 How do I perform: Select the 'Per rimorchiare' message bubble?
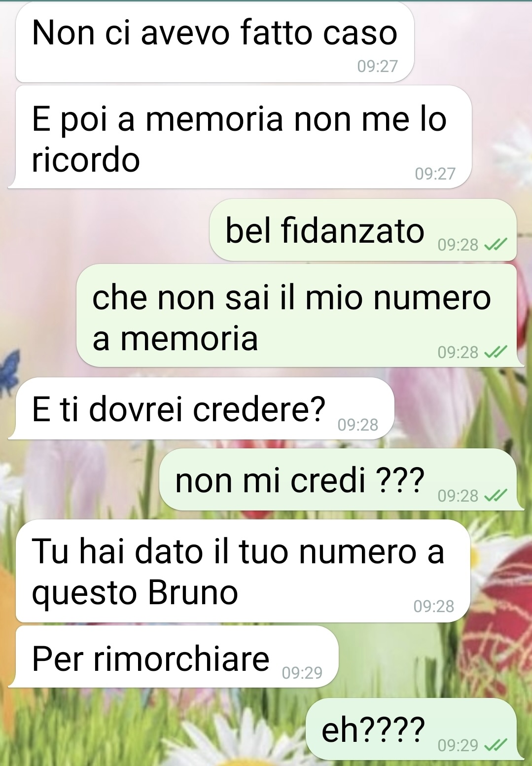tap(174, 657)
